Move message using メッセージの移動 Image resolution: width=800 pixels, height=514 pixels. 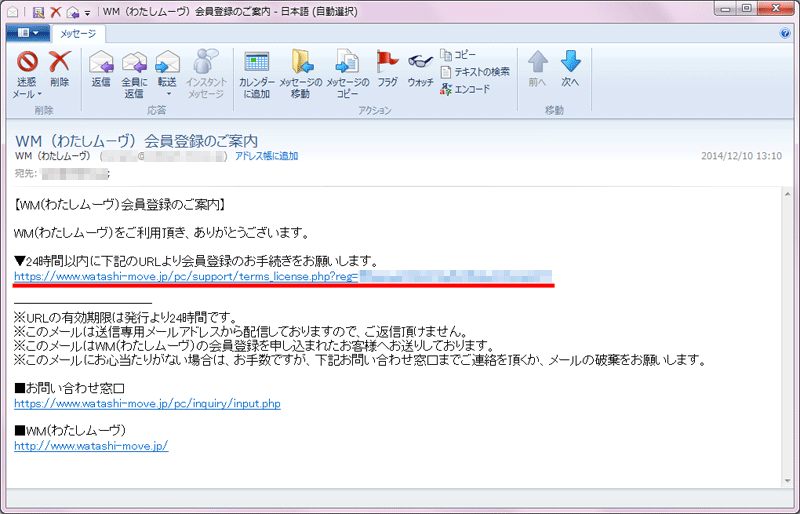pyautogui.click(x=301, y=75)
